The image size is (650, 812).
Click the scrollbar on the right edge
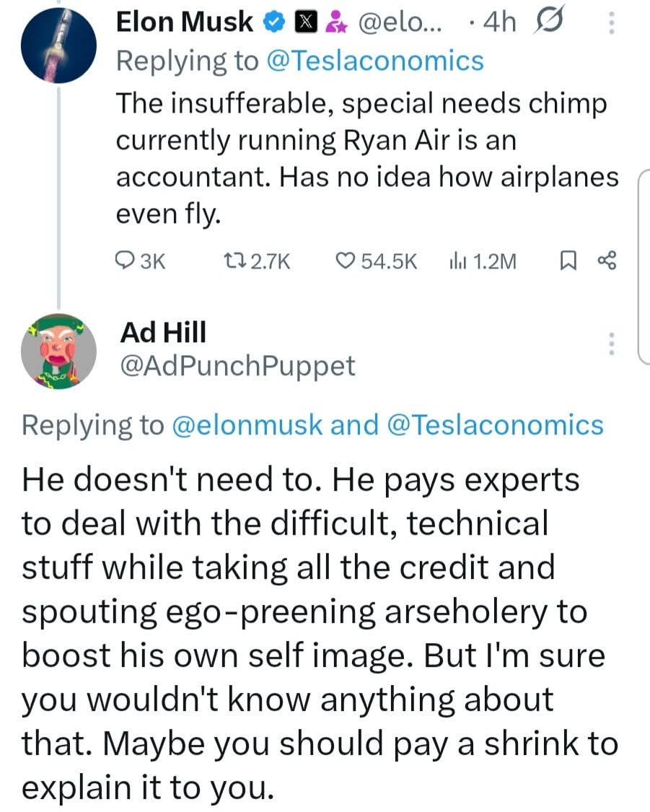click(x=643, y=267)
